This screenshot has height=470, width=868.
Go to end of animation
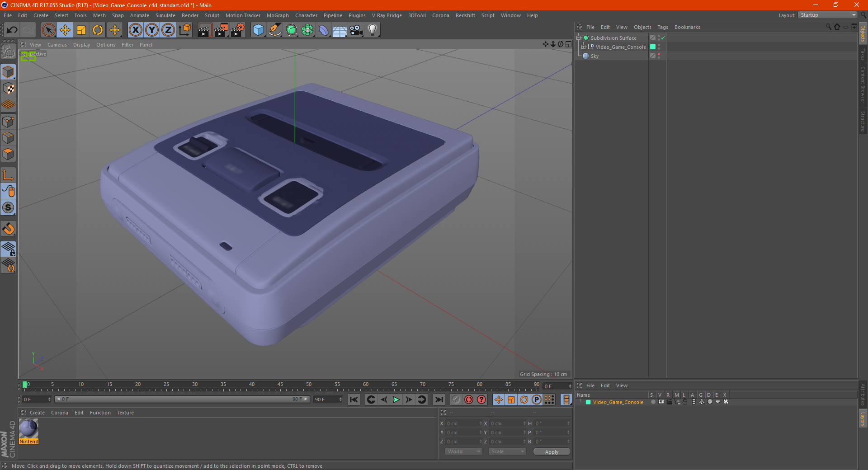click(x=439, y=399)
